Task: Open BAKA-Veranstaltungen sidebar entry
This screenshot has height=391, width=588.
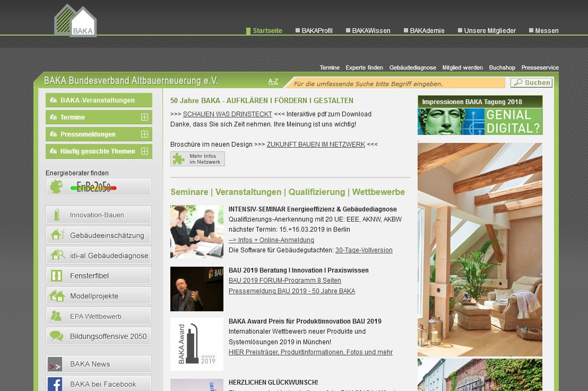Action: pos(99,100)
